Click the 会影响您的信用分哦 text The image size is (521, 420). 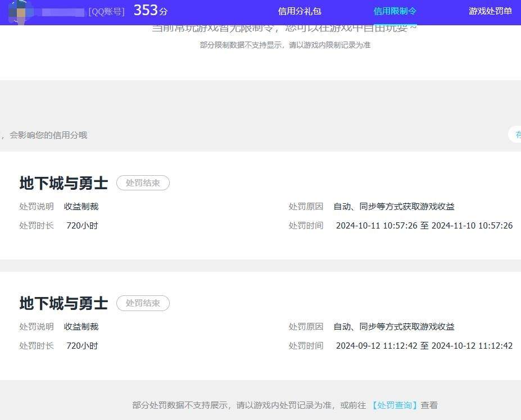pos(48,135)
